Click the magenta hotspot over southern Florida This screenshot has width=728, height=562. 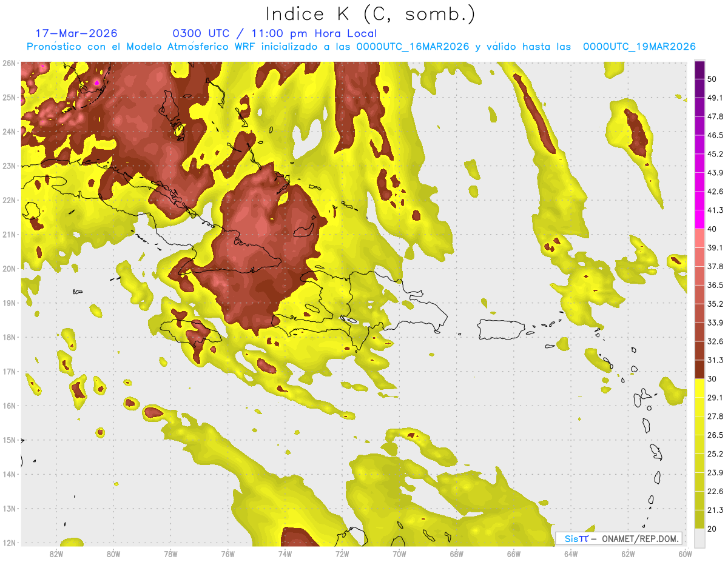coord(96,82)
